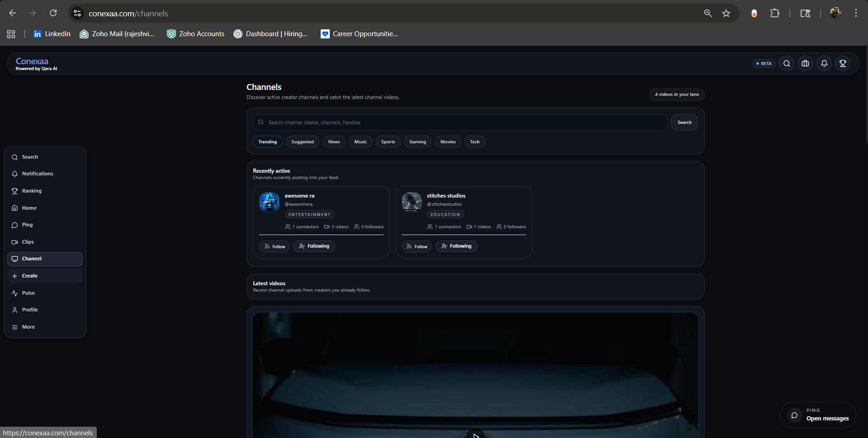Click the EDUCATION category tag
The width and height of the screenshot is (868, 438).
coord(445,215)
